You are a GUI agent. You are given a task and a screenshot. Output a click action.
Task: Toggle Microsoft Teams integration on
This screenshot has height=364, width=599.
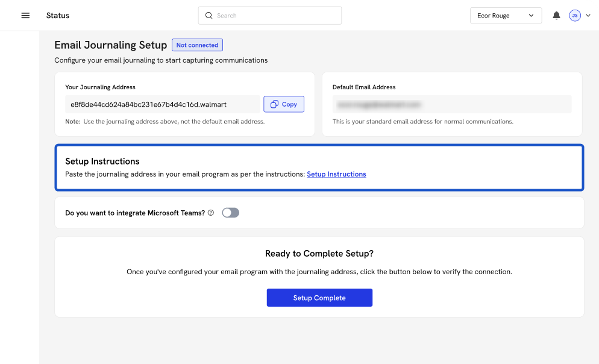click(230, 213)
